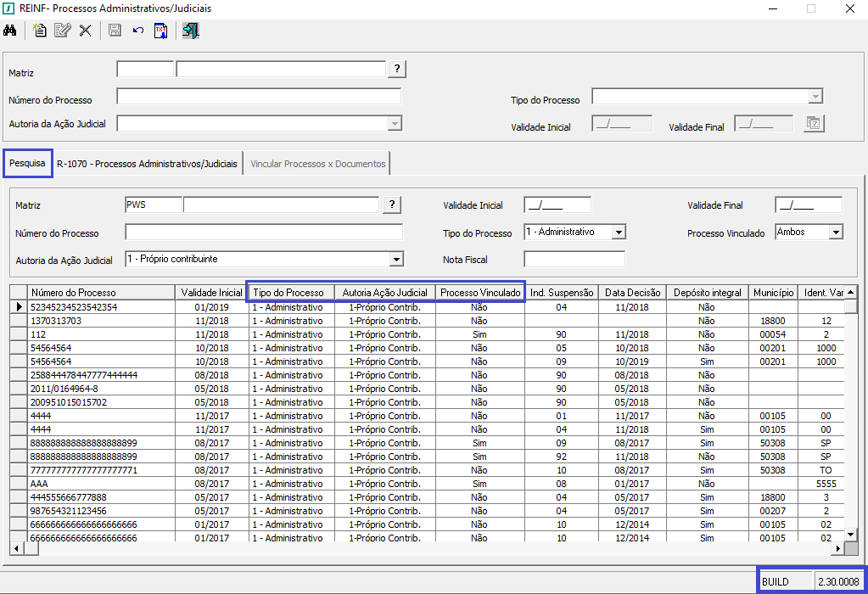Click the new record document icon
This screenshot has height=594, width=868.
pos(40,31)
